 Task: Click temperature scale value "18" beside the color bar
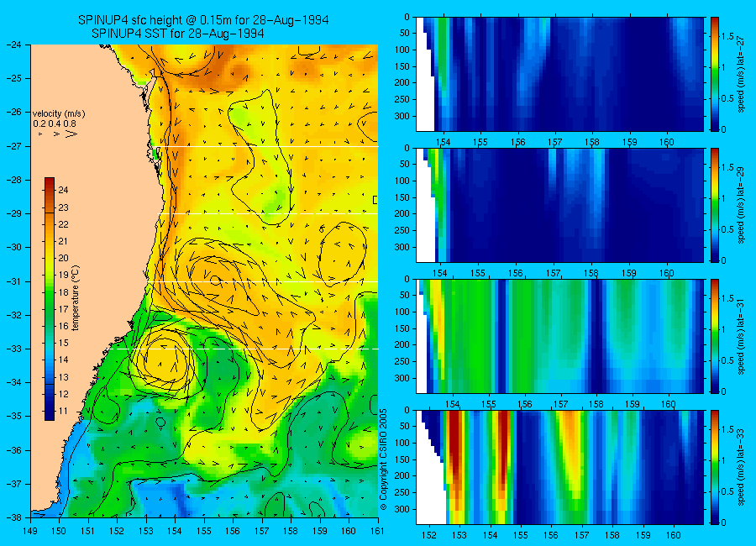tap(63, 292)
